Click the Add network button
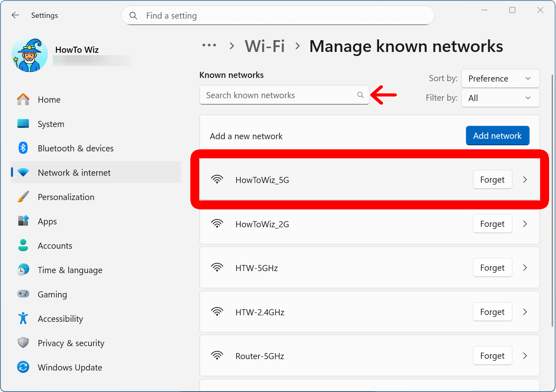The height and width of the screenshot is (392, 556). tap(498, 136)
